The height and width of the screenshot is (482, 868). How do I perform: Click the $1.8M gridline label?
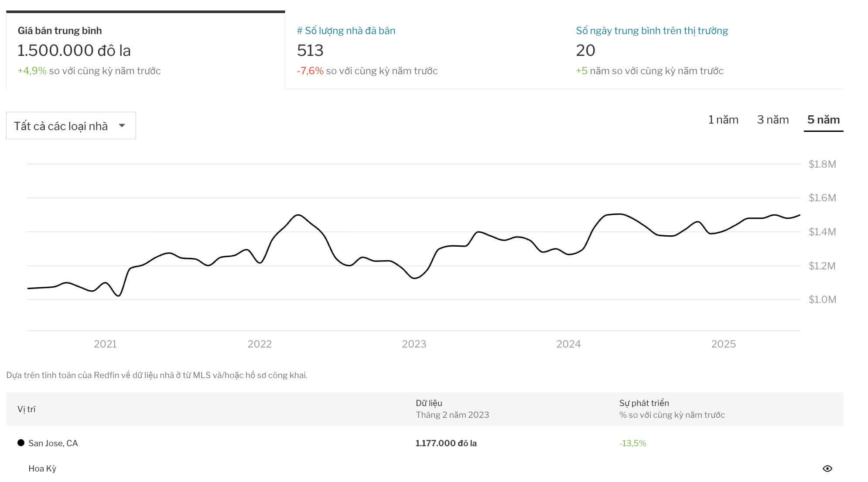pyautogui.click(x=822, y=164)
